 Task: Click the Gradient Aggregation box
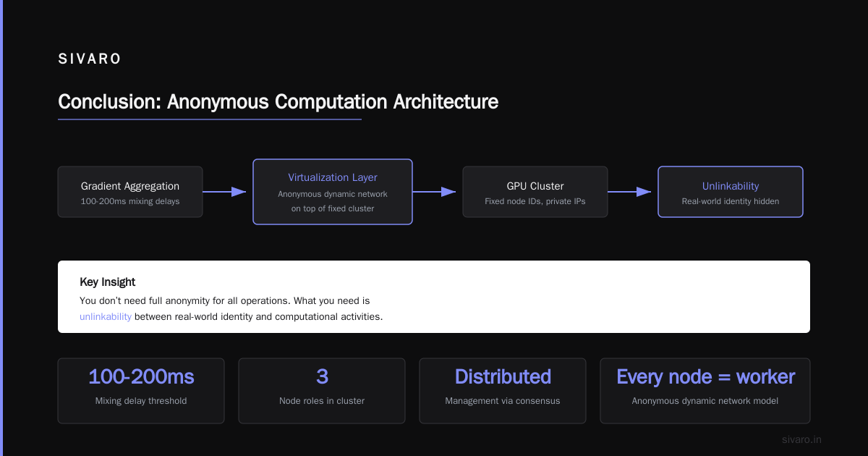point(130,192)
